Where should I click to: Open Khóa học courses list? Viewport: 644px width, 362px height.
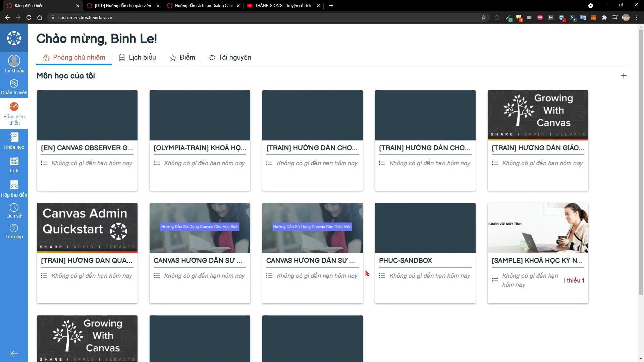(x=14, y=141)
